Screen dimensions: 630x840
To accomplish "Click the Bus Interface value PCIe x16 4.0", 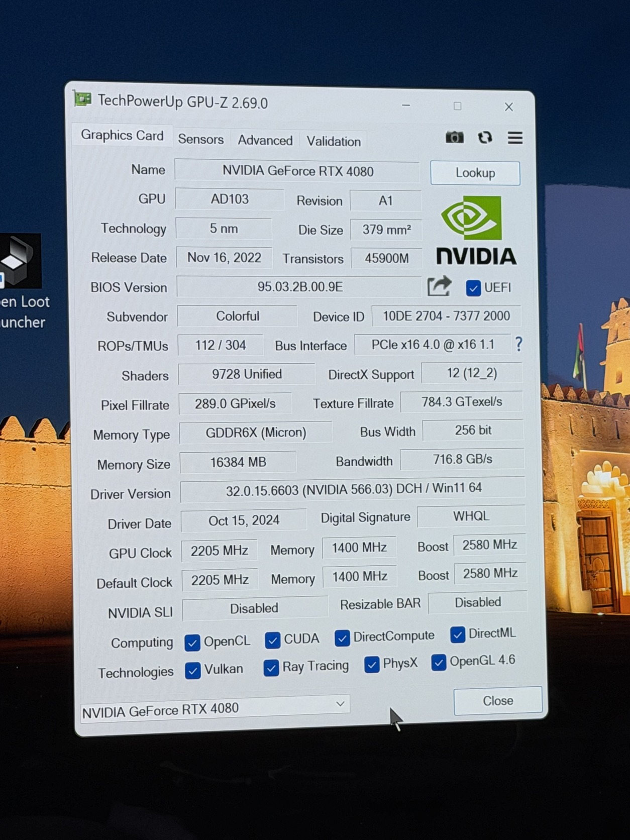I will (433, 345).
